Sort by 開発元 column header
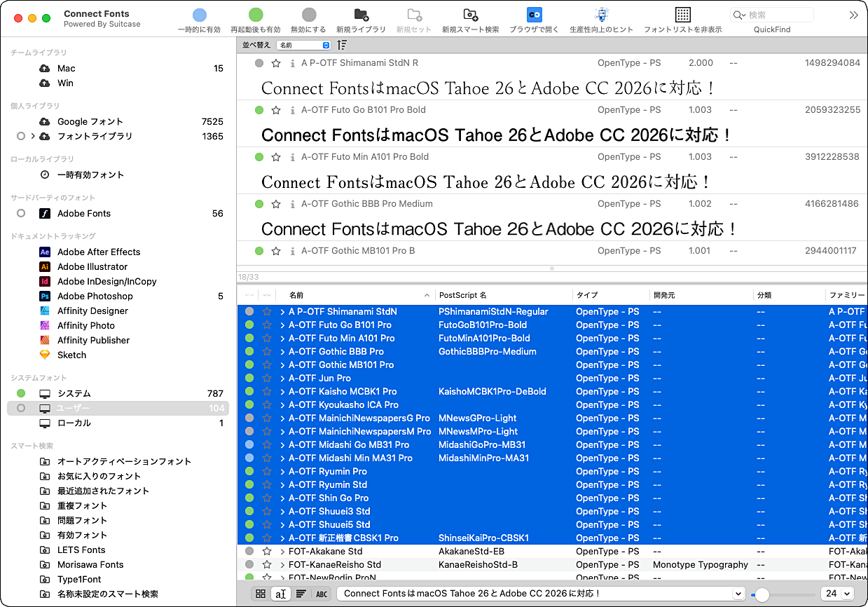This screenshot has height=607, width=868. 701,295
